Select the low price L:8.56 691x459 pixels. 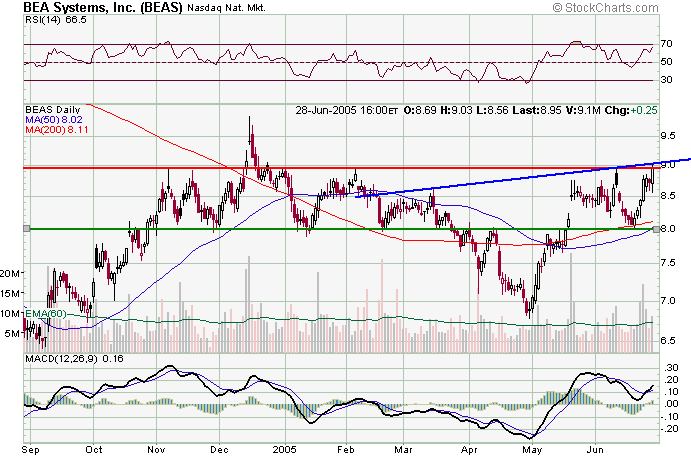click(492, 110)
